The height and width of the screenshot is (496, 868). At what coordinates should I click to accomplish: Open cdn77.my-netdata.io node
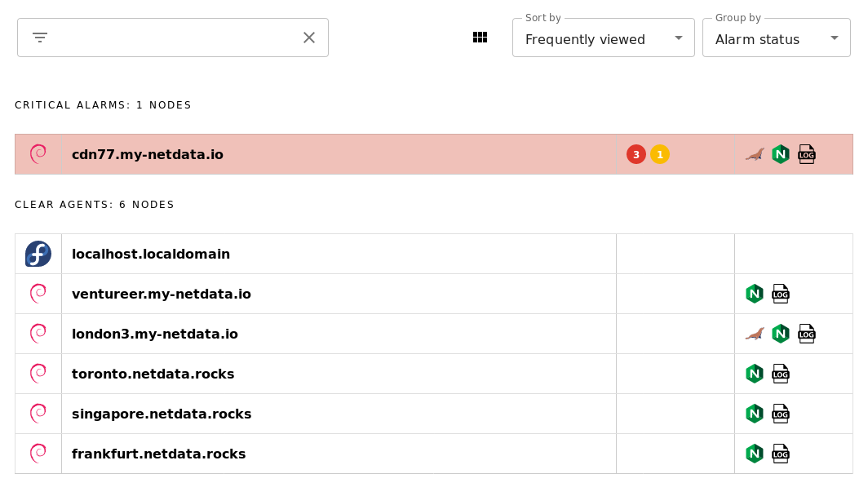(147, 154)
